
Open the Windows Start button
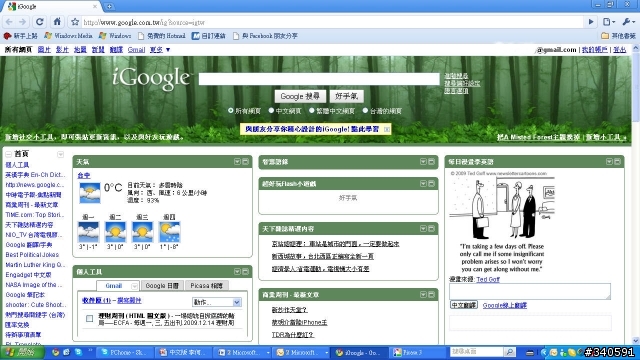[22, 352]
